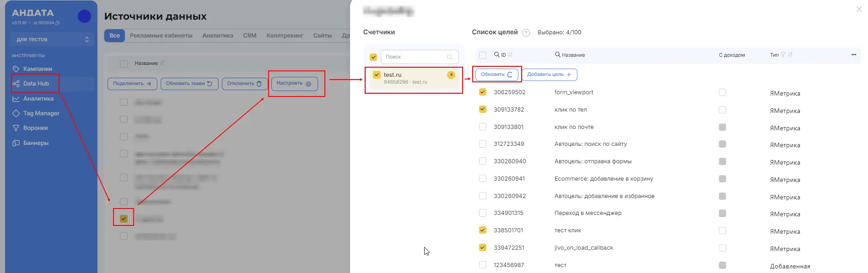Screen dimensions: 868x273
Task: Sort data sources by Название
Action: (x=162, y=63)
